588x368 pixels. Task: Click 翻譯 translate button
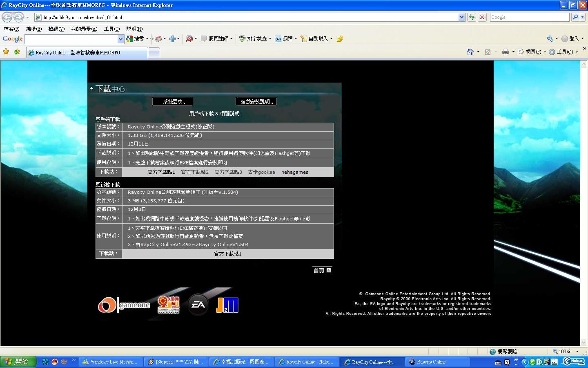click(x=284, y=39)
